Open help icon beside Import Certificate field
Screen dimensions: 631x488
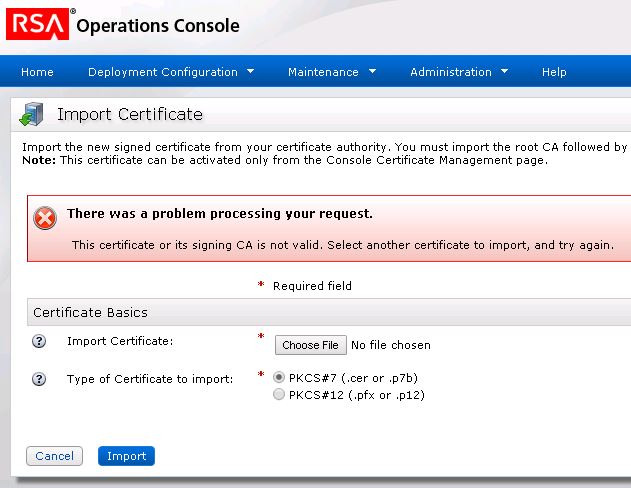(x=40, y=342)
